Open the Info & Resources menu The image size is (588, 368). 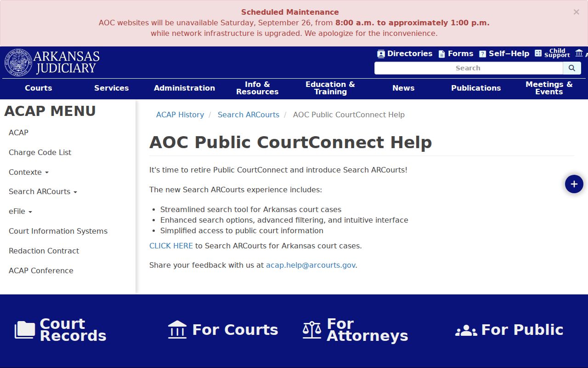pyautogui.click(x=257, y=88)
